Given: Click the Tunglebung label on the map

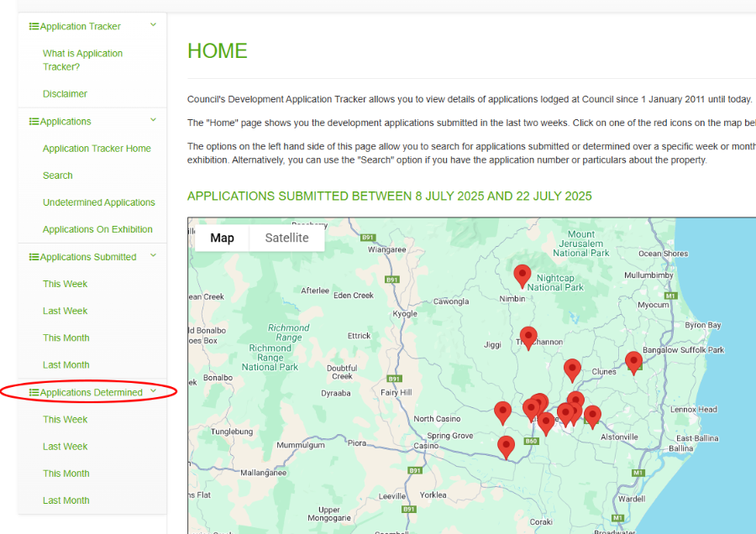Looking at the screenshot, I should point(232,432).
